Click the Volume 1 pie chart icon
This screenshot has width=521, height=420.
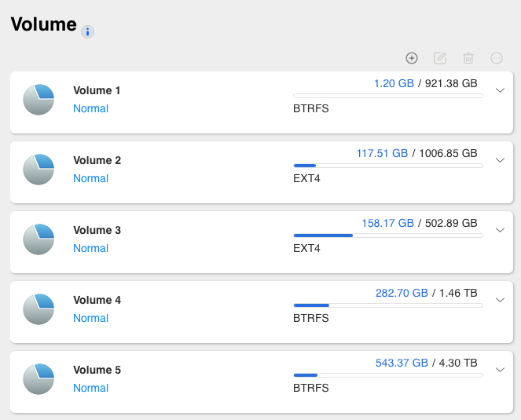coord(39,100)
